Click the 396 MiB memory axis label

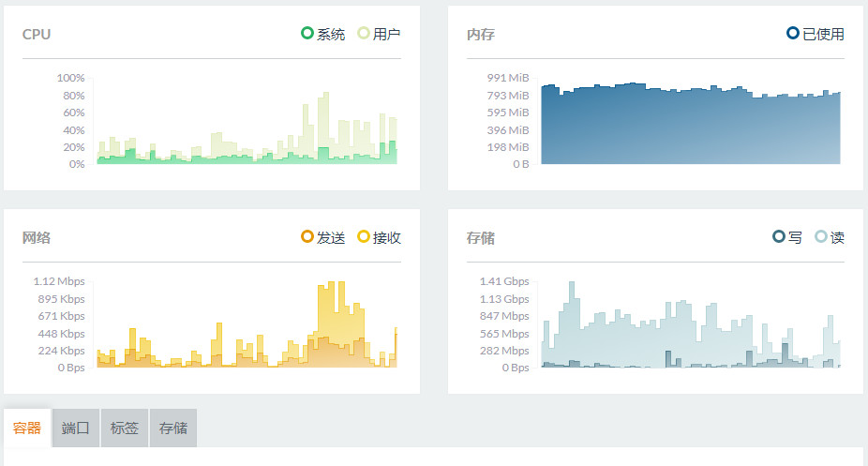coord(508,130)
